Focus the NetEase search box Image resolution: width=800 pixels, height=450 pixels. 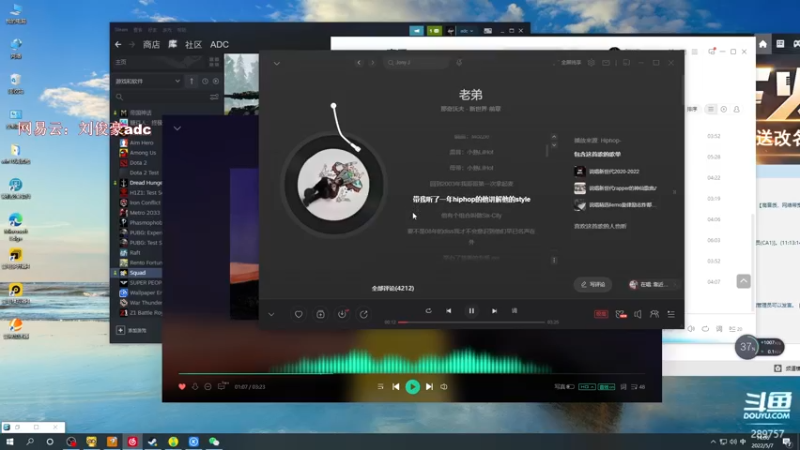[416, 63]
